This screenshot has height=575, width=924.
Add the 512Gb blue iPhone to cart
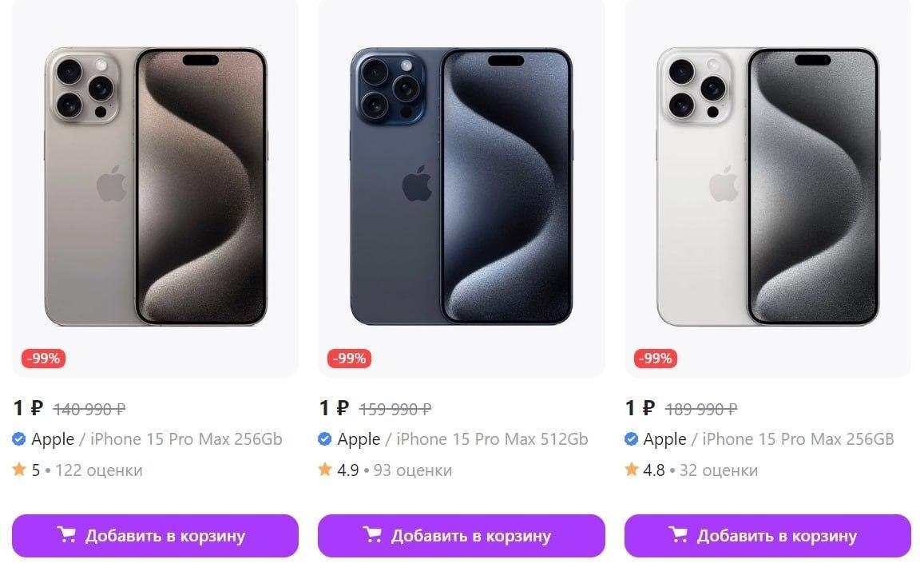462,536
